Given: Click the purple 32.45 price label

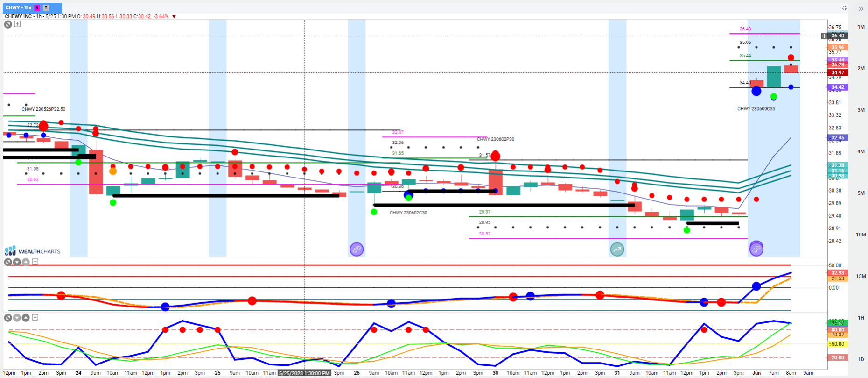Looking at the screenshot, I should [x=837, y=137].
